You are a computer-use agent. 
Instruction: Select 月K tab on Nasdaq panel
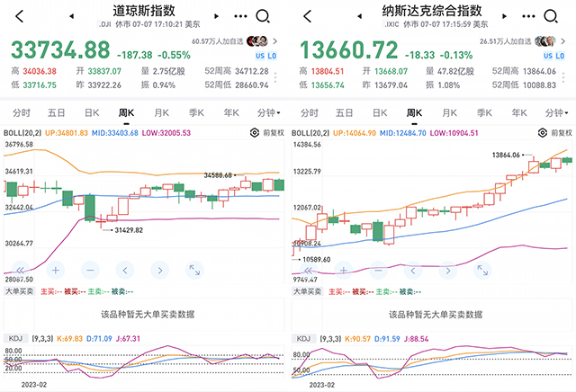tap(450, 112)
